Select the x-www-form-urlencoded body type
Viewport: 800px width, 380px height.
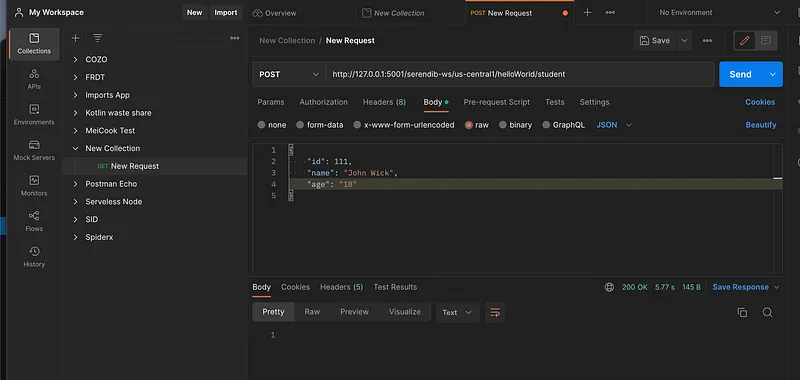404,125
